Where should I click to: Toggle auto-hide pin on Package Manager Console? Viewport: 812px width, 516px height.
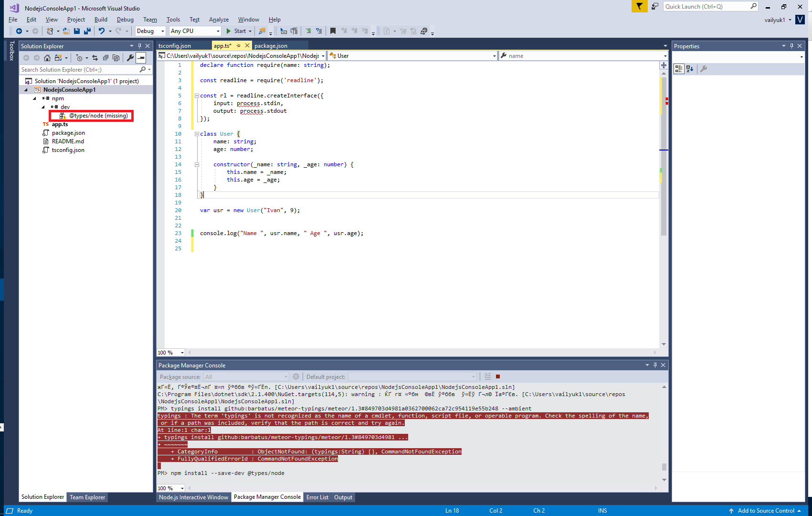tap(655, 365)
